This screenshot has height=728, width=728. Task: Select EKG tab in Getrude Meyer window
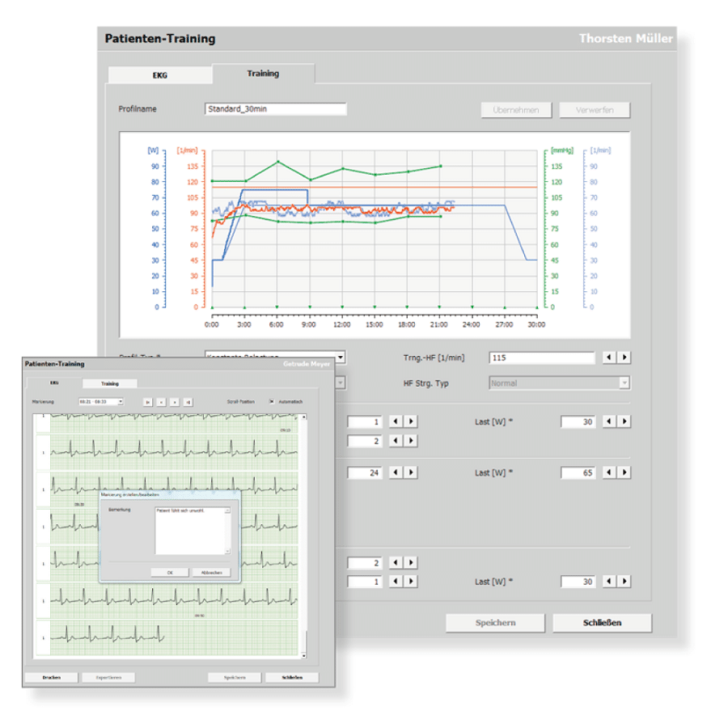tap(54, 383)
